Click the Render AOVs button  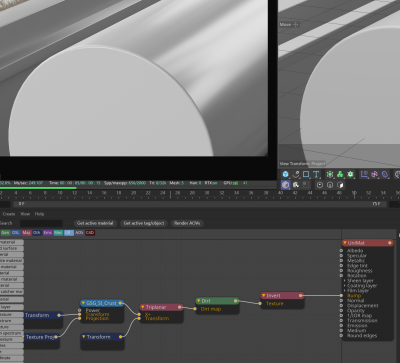click(x=187, y=223)
